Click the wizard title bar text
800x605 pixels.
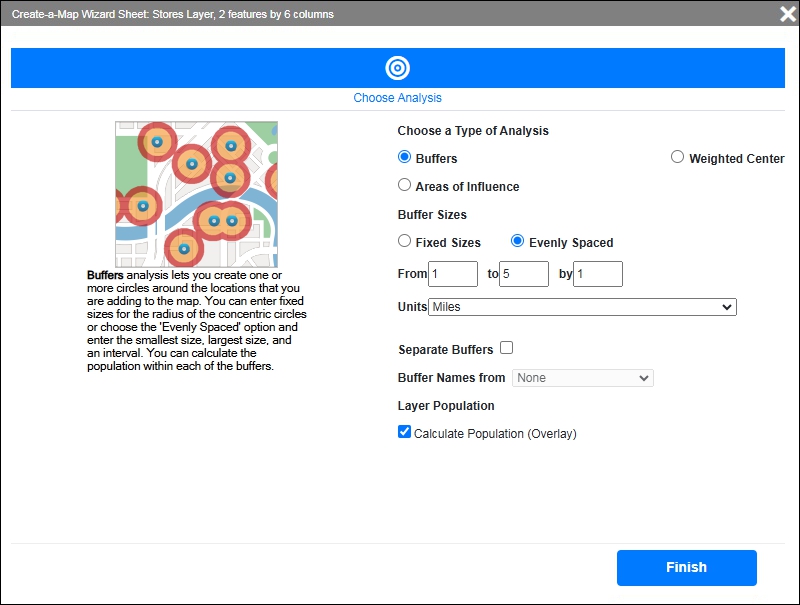click(x=173, y=15)
